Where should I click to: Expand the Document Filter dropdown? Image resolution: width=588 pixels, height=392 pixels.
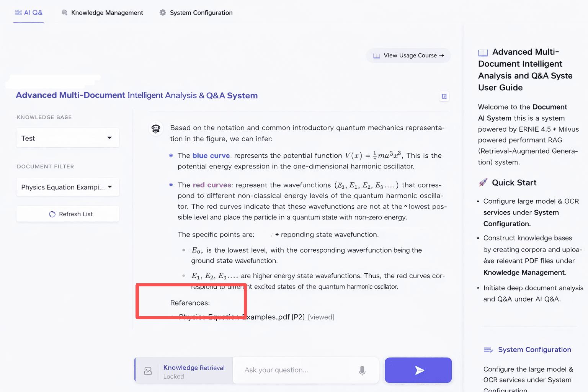(67, 187)
